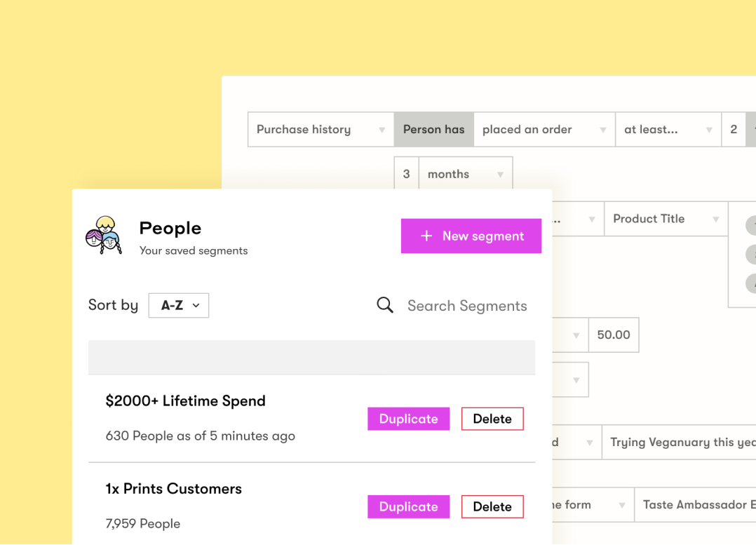Click the magnifying glass search icon
Screen dimensions: 756x545
(385, 305)
